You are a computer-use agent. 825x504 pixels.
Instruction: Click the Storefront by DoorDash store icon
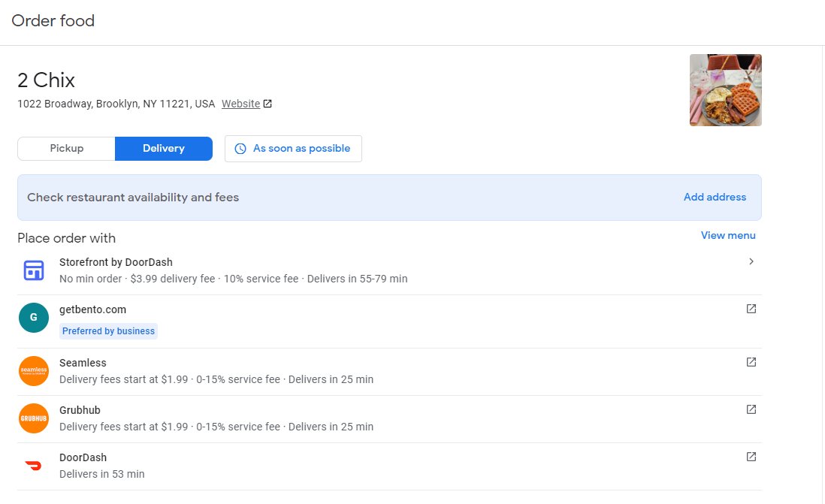click(34, 270)
